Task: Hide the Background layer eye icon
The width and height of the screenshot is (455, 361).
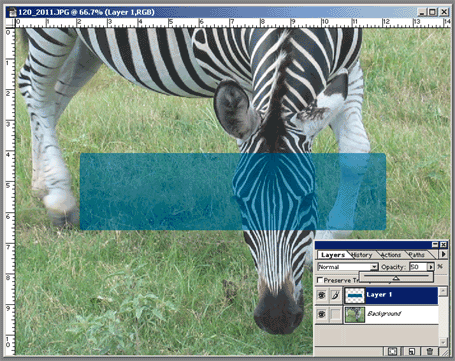Action: [x=322, y=314]
